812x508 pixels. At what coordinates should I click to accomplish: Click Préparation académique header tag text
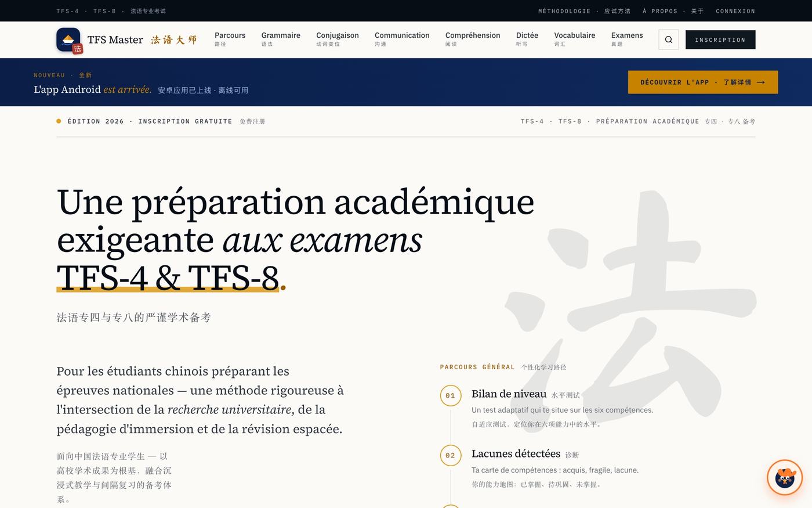pyautogui.click(x=647, y=121)
